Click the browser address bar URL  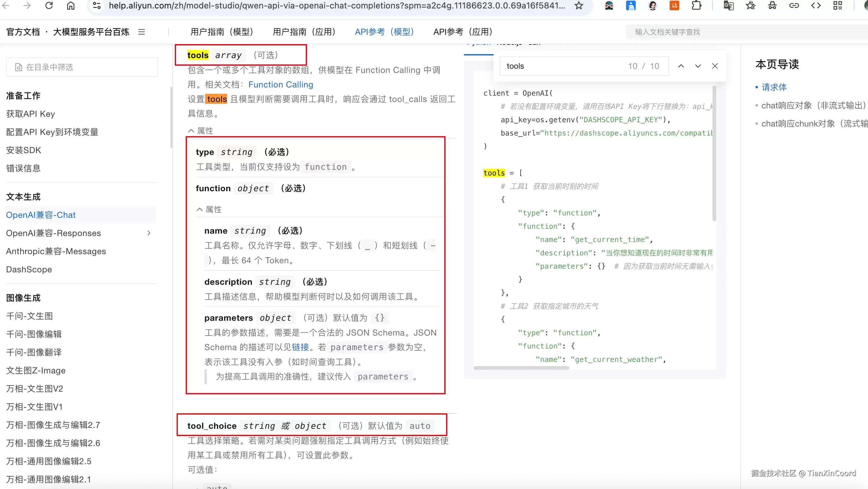point(337,5)
